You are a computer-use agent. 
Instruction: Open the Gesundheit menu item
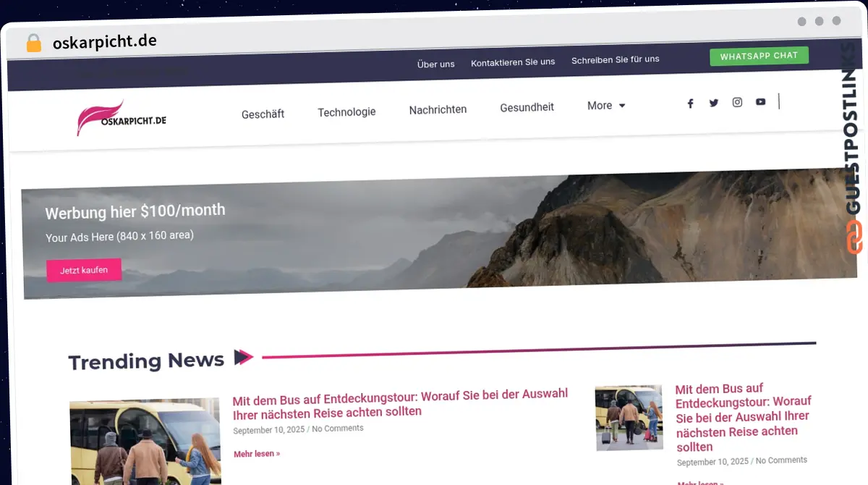527,107
